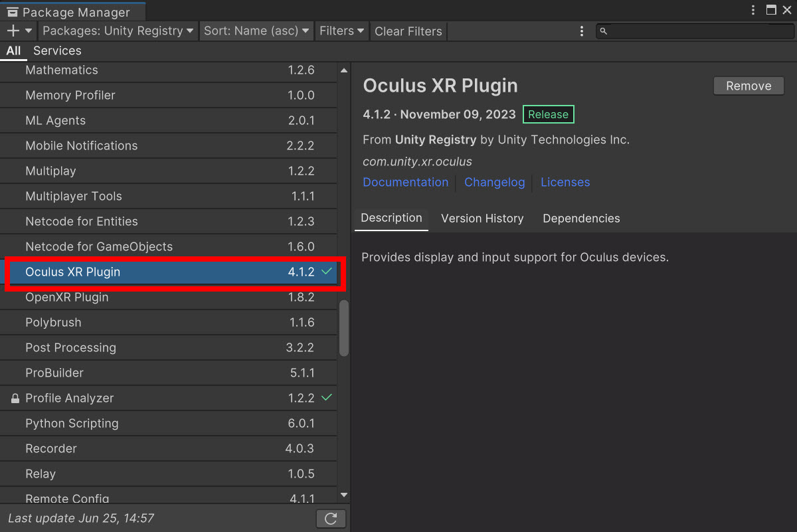797x532 pixels.
Task: Select the Netcode for GameObjects package
Action: (x=169, y=247)
